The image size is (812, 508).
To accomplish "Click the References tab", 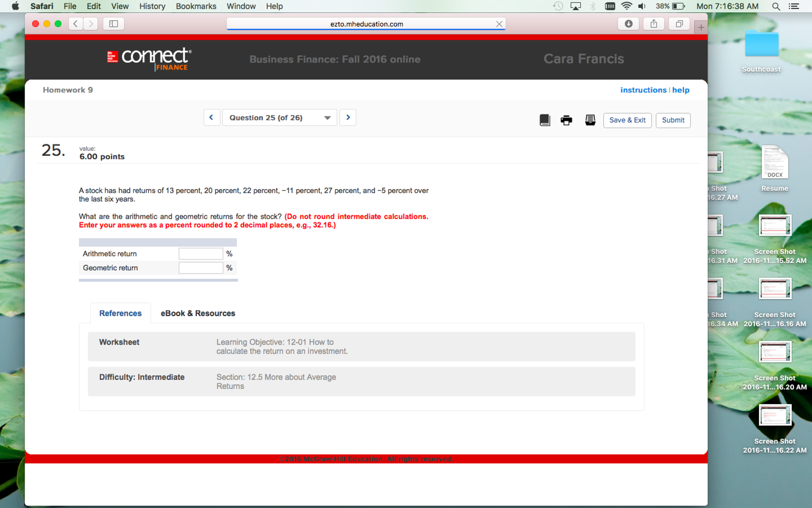I will click(119, 313).
